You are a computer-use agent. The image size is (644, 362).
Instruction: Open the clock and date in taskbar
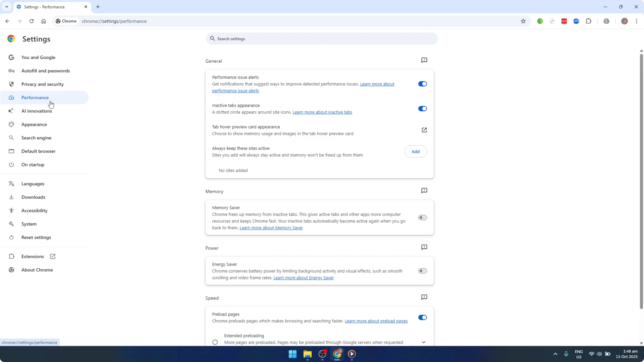pyautogui.click(x=626, y=354)
